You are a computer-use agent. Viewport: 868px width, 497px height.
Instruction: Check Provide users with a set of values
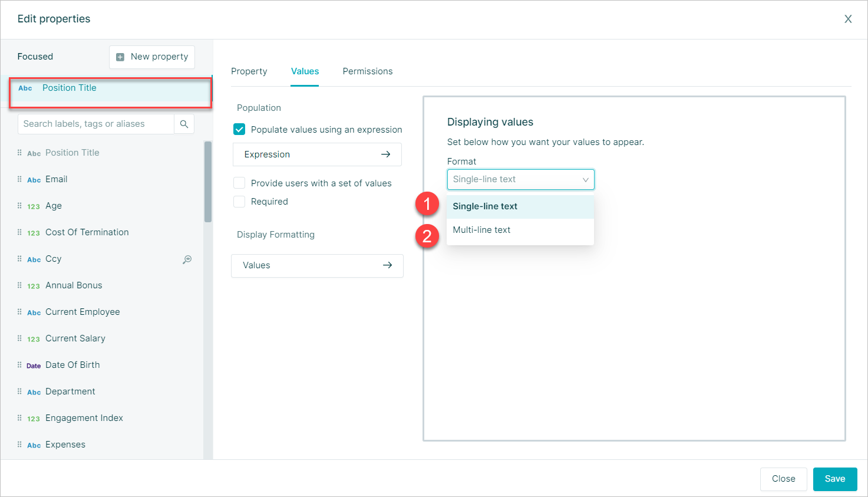[239, 183]
